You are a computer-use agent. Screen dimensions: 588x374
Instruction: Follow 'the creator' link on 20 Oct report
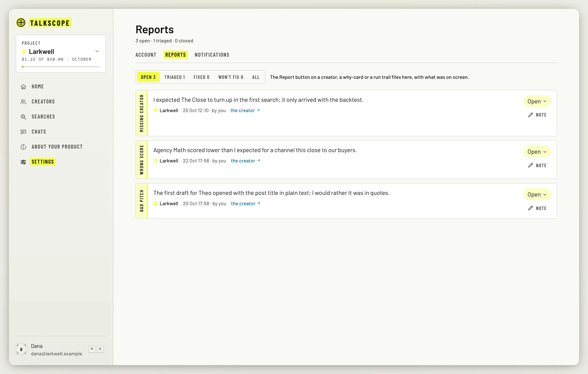point(246,203)
